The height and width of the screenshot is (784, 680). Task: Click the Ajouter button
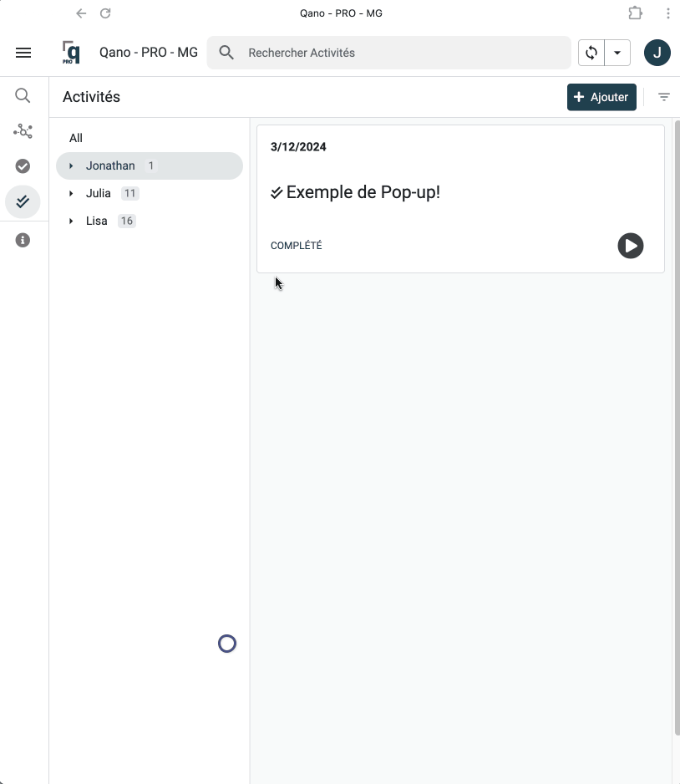tap(601, 97)
